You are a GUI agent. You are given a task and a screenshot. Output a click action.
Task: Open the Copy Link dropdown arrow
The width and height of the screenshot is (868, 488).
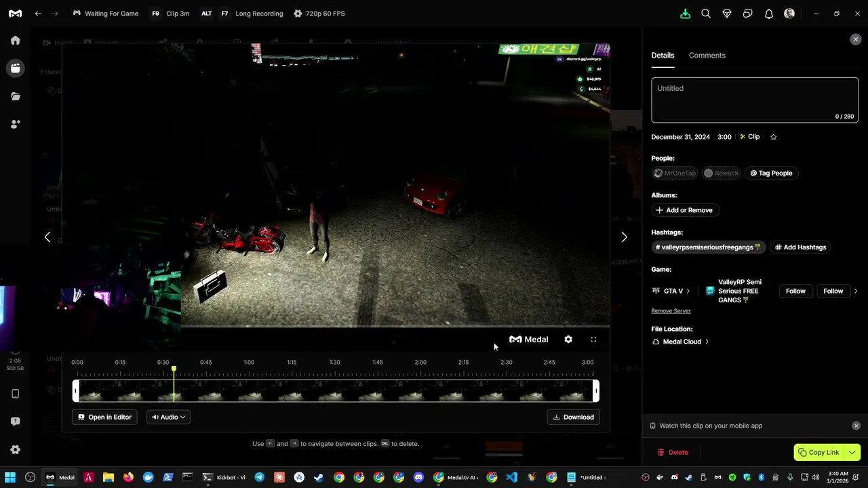(x=852, y=452)
